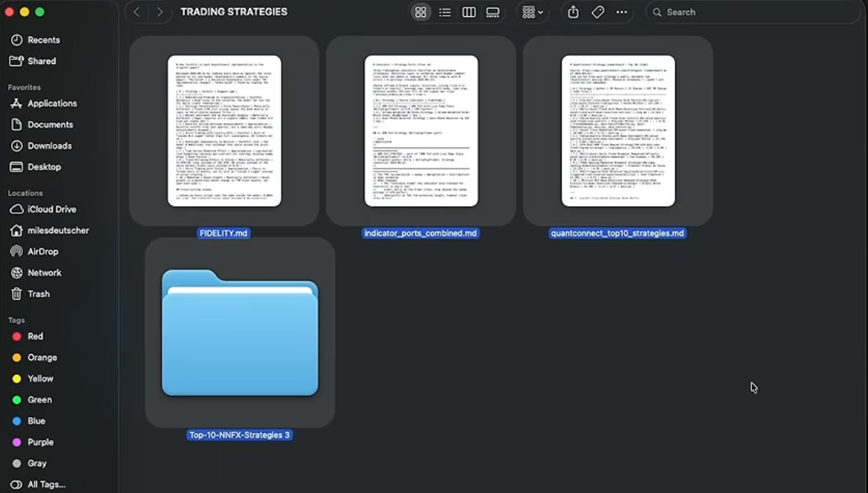
Task: Open the Group By dropdown
Action: (x=533, y=12)
